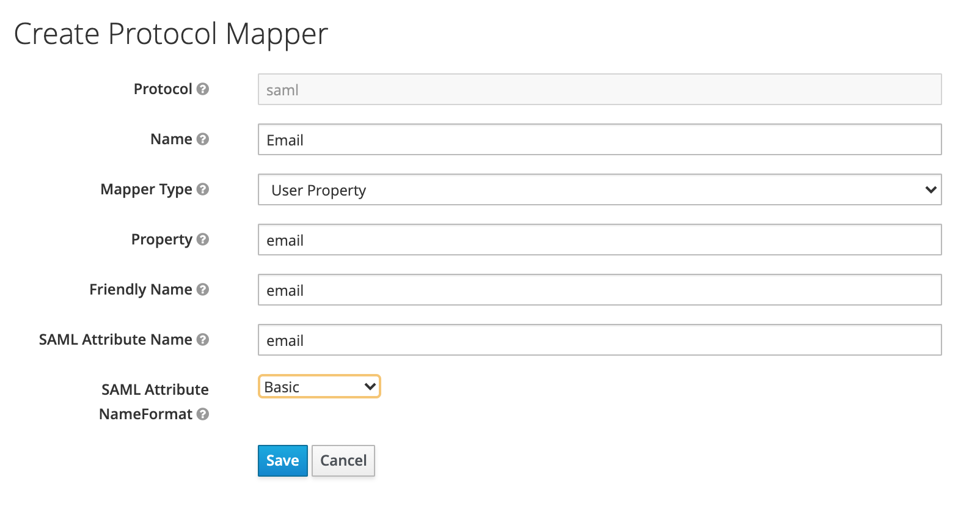Click into the Property text field
Screen dimensions: 980x506
pyautogui.click(x=599, y=240)
